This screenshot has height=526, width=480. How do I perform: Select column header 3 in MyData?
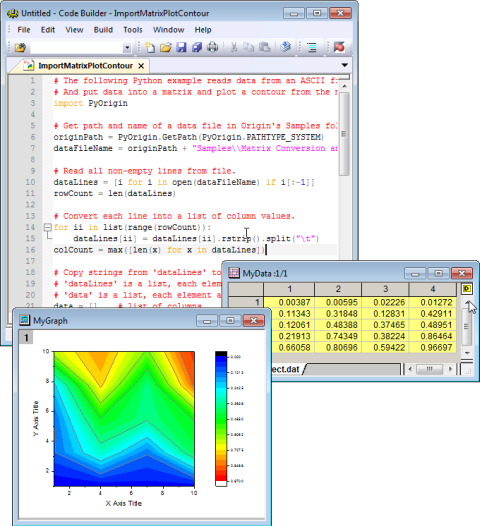[385, 289]
